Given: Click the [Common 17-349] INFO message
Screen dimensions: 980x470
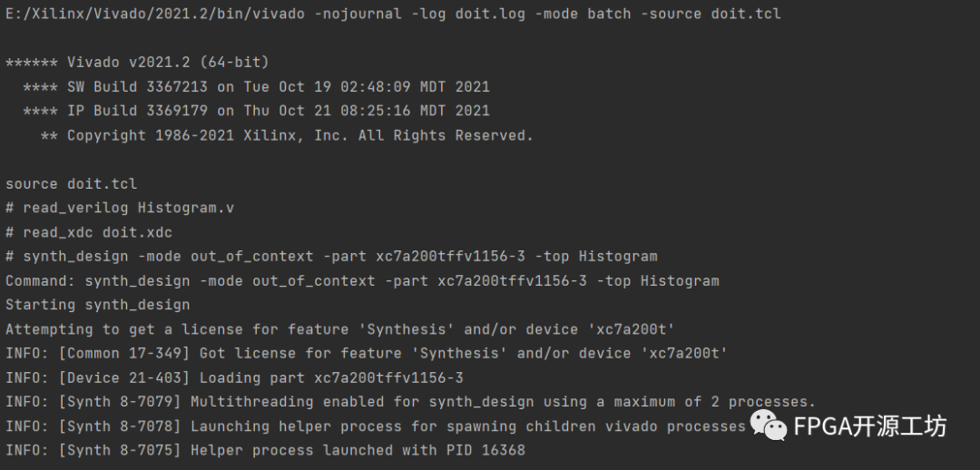Looking at the screenshot, I should pyautogui.click(x=367, y=353).
